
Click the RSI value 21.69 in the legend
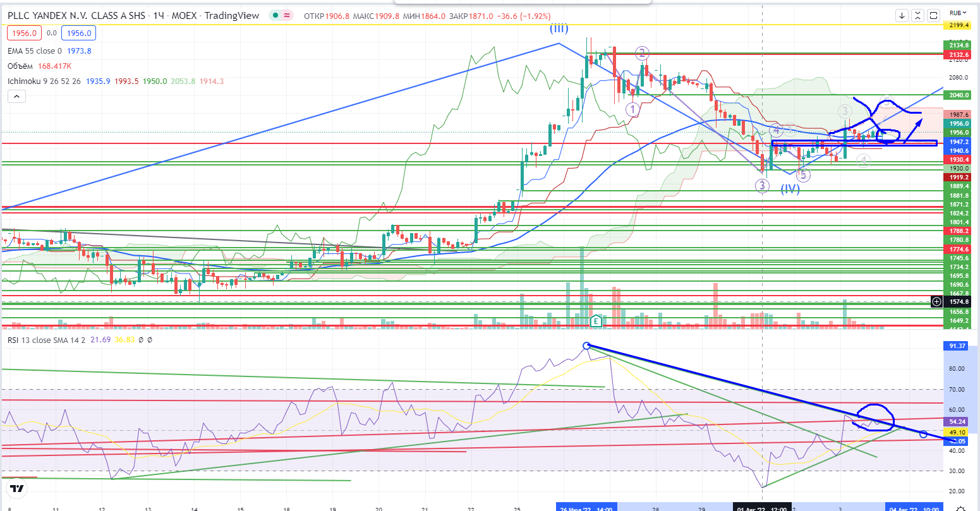(100, 340)
